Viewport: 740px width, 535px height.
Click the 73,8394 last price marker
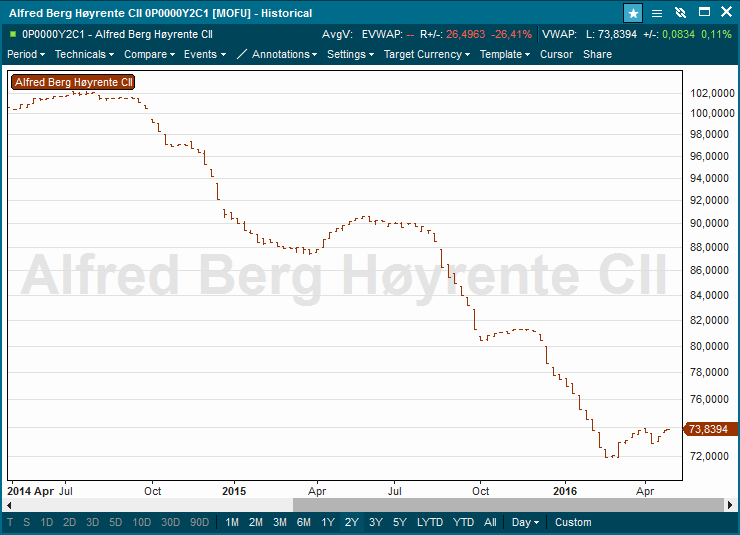pos(711,429)
